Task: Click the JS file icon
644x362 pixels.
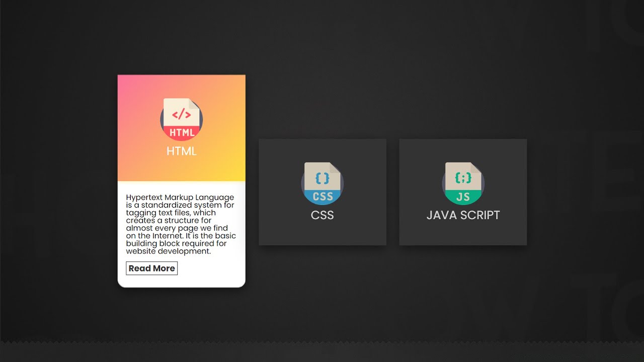Action: click(463, 184)
